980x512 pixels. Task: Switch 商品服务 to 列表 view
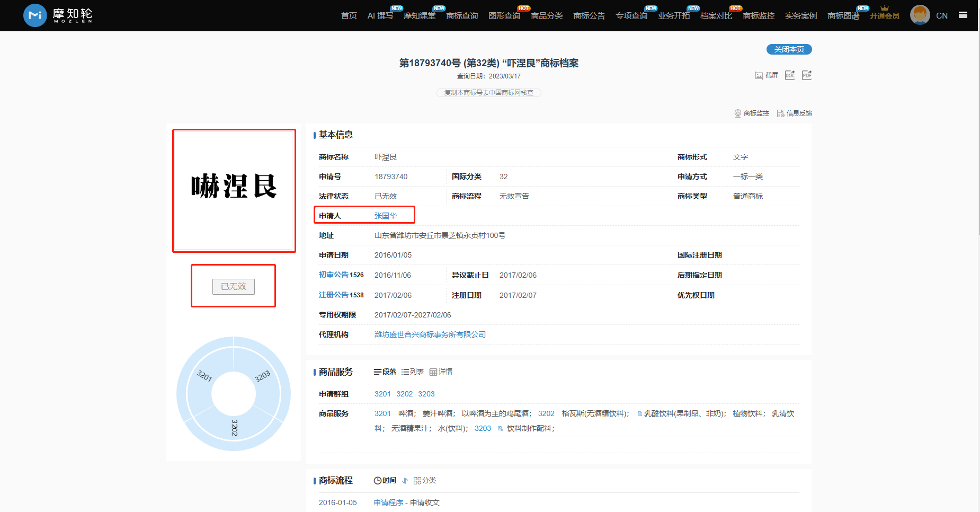413,372
